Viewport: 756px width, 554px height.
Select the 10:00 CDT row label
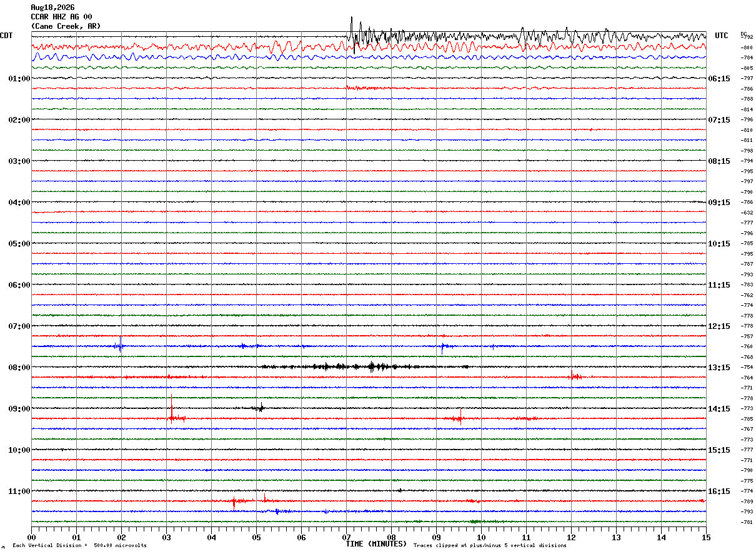coord(19,450)
